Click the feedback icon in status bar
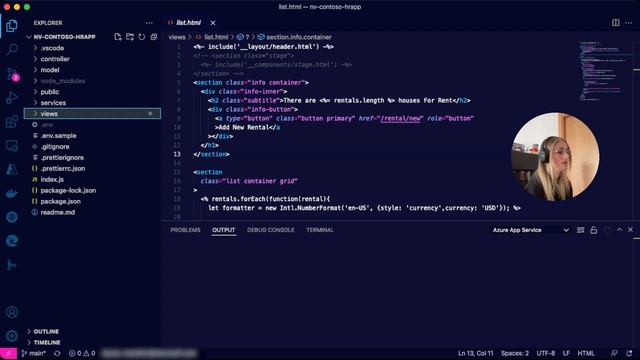 pyautogui.click(x=614, y=353)
